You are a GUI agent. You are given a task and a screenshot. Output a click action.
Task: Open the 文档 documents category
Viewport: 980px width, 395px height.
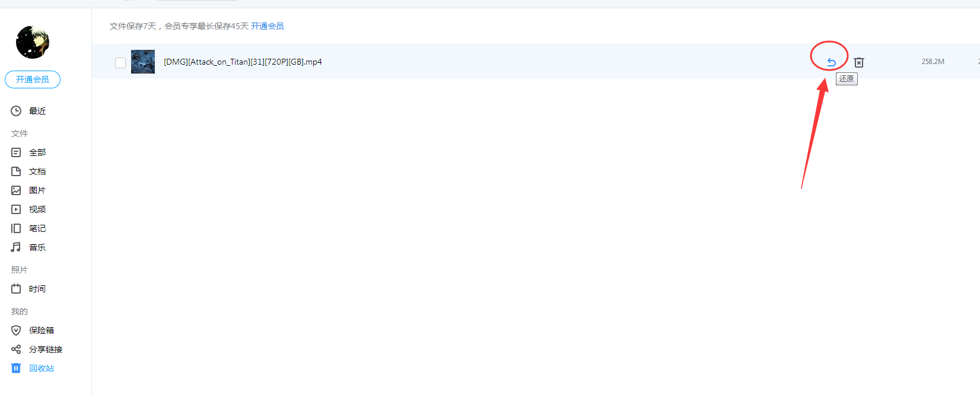[x=37, y=171]
